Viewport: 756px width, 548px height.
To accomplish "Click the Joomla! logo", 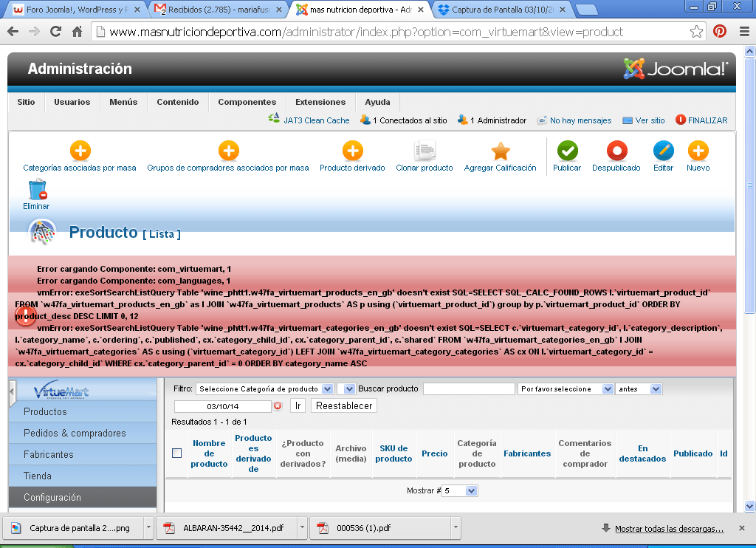I will click(676, 69).
